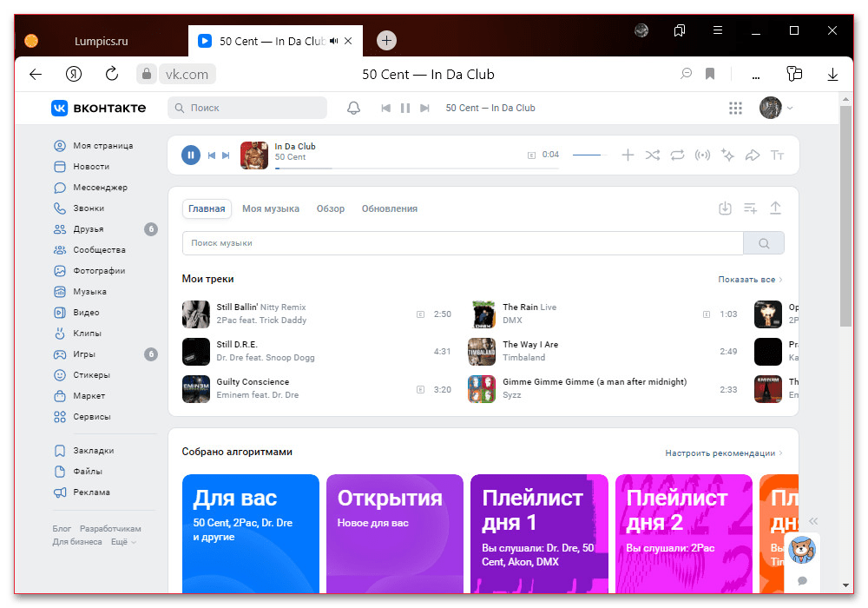Upload audio with the upload arrow icon
This screenshot has height=608, width=868.
tap(775, 208)
